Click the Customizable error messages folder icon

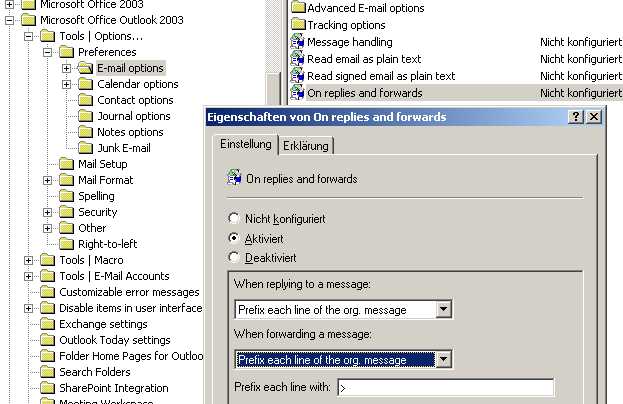(47, 292)
